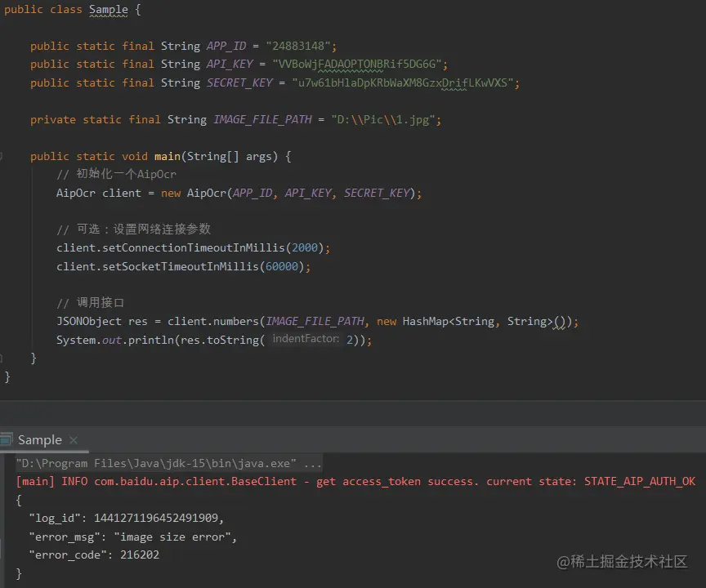This screenshot has height=588, width=706.
Task: Click the red INFO BaseClient log line
Action: coord(355,482)
